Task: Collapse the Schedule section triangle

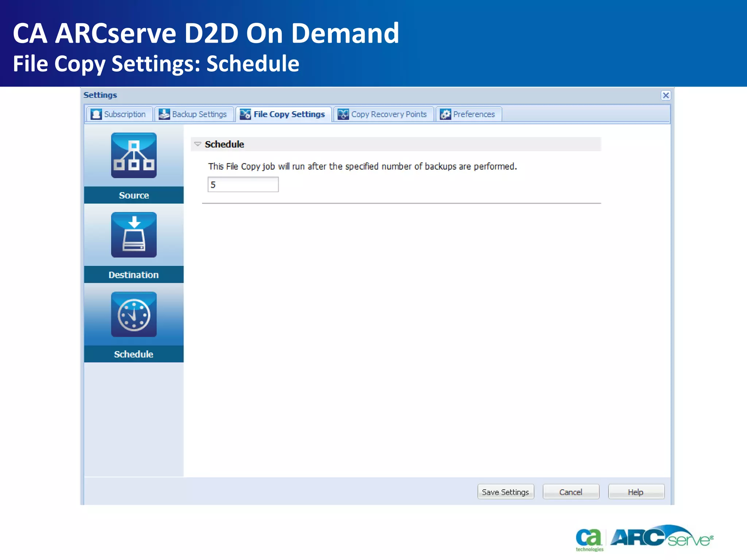Action: coord(198,144)
